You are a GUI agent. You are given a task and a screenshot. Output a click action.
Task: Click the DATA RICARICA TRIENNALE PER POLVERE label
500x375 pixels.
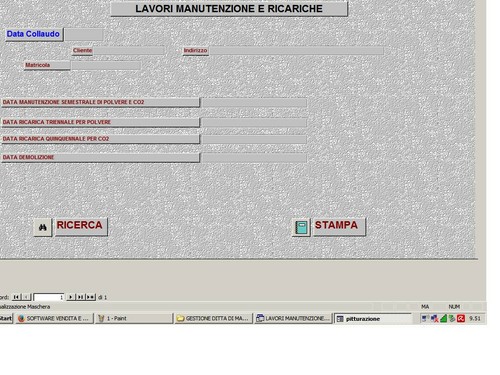(x=100, y=122)
